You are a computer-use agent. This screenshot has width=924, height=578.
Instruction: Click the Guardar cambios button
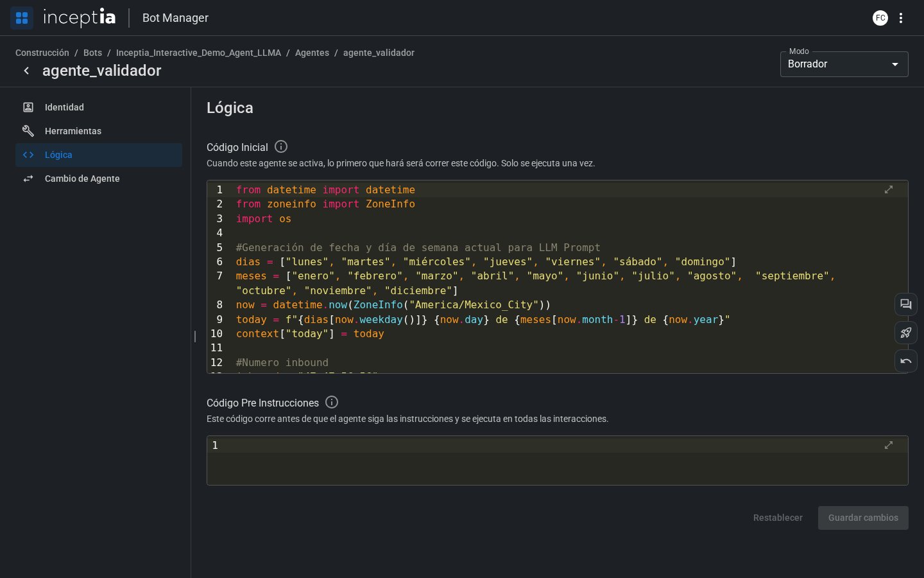click(863, 518)
